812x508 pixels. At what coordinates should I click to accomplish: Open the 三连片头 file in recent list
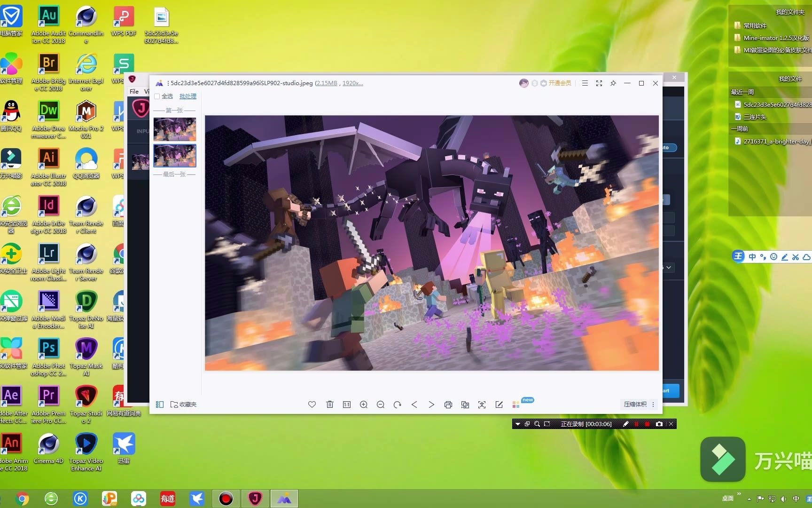[x=751, y=117]
